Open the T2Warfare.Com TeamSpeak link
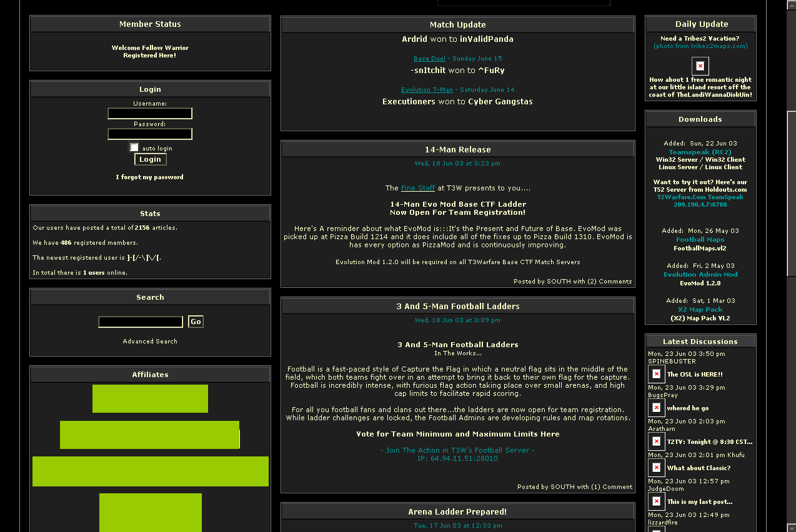This screenshot has height=532, width=796. [700, 197]
